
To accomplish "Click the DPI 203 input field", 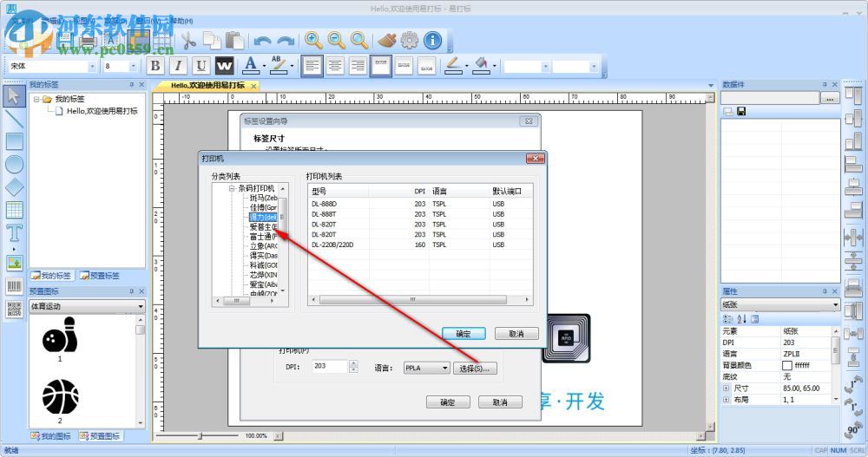I will pyautogui.click(x=330, y=366).
